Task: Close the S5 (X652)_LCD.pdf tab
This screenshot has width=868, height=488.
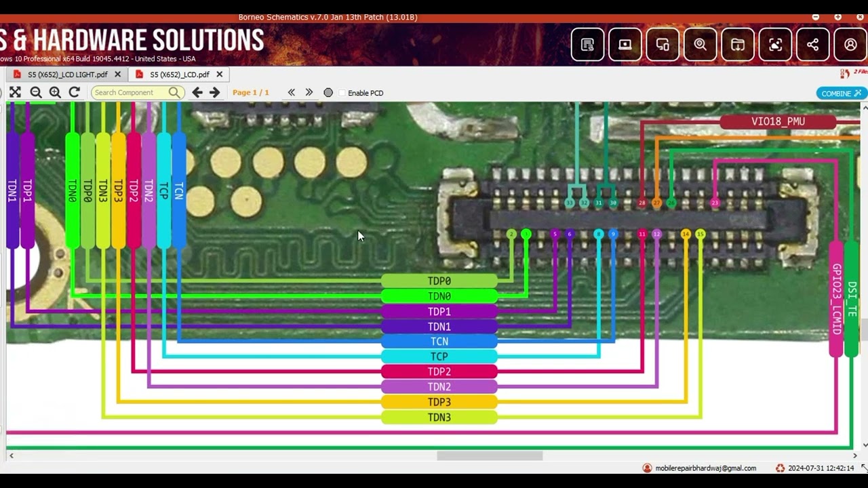Action: pyautogui.click(x=219, y=75)
